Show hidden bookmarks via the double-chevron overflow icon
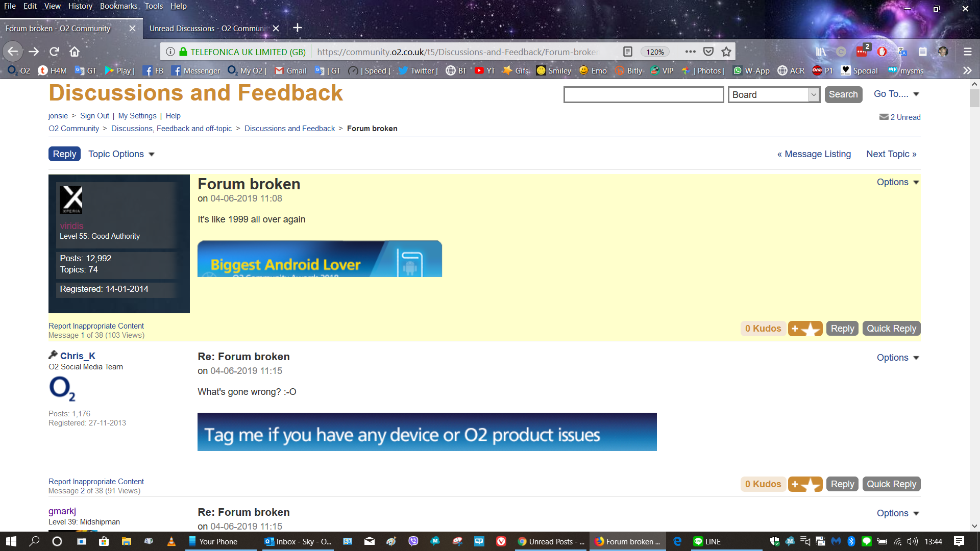 tap(967, 71)
